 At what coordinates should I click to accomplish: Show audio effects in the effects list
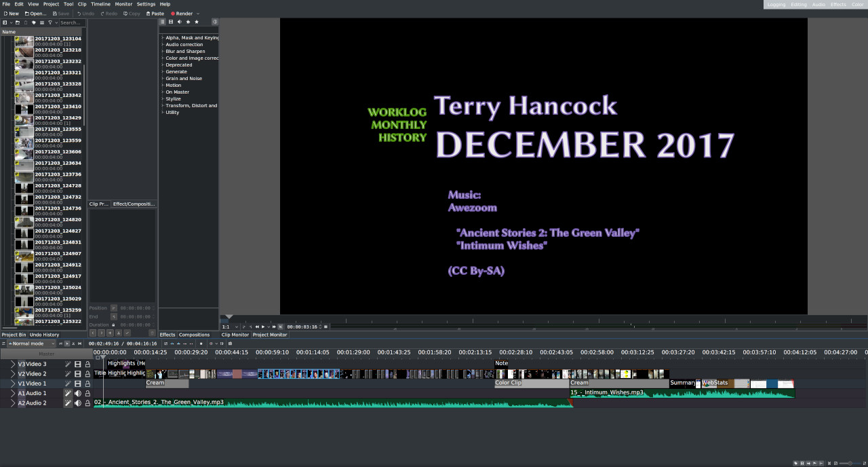tap(179, 22)
